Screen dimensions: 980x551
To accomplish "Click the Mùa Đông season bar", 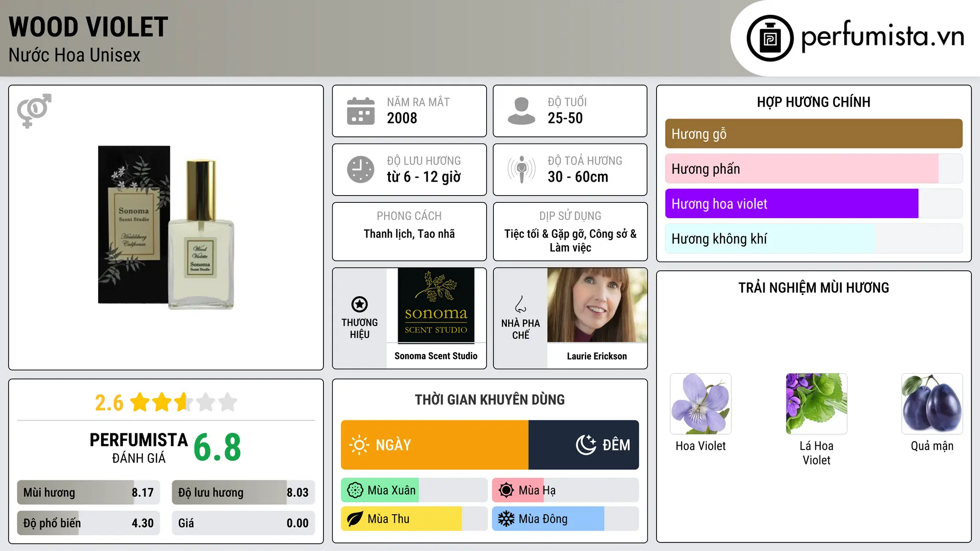I will pyautogui.click(x=566, y=519).
